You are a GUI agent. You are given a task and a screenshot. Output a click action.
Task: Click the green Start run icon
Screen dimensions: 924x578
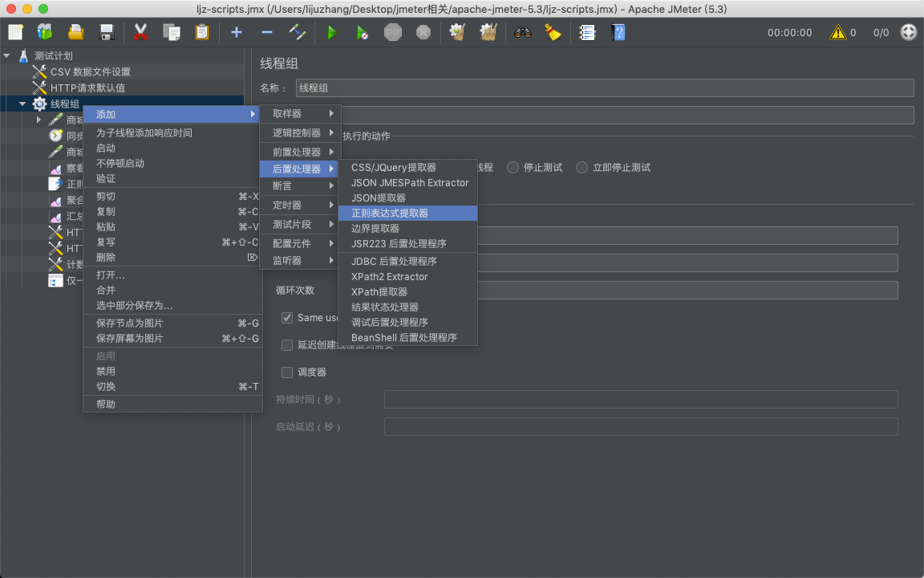(x=332, y=32)
